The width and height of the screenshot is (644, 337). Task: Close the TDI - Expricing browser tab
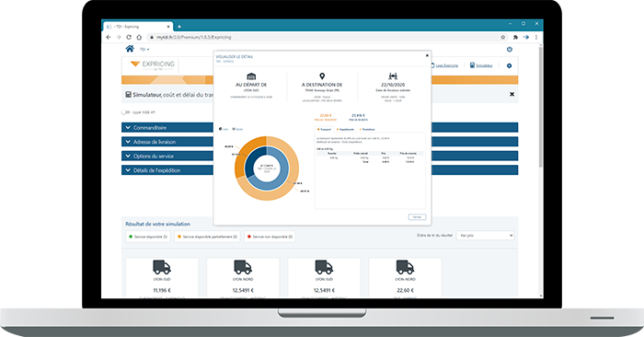point(168,27)
